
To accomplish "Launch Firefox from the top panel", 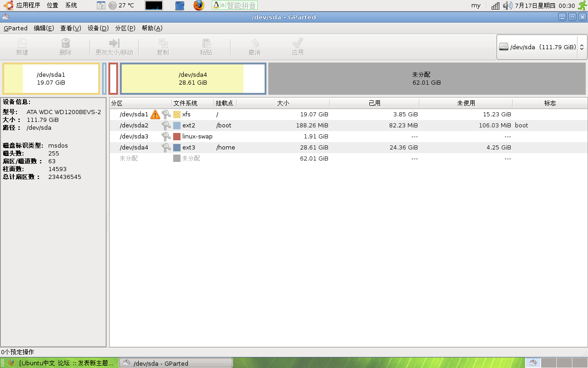I will [198, 6].
